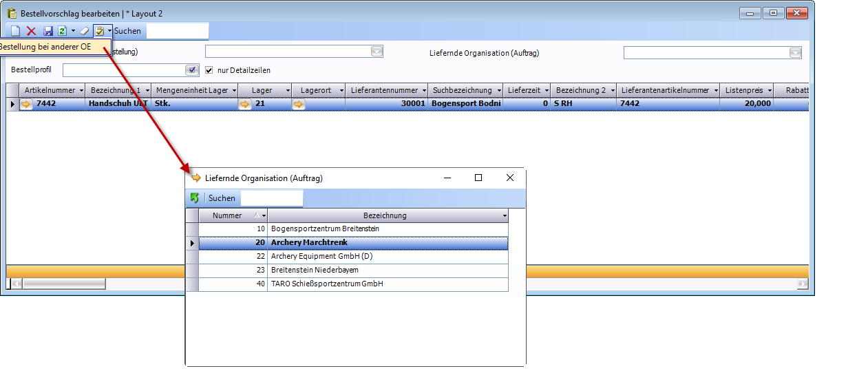Select Bogensportzentrum Breitenstein row
The image size is (868, 382).
325,229
